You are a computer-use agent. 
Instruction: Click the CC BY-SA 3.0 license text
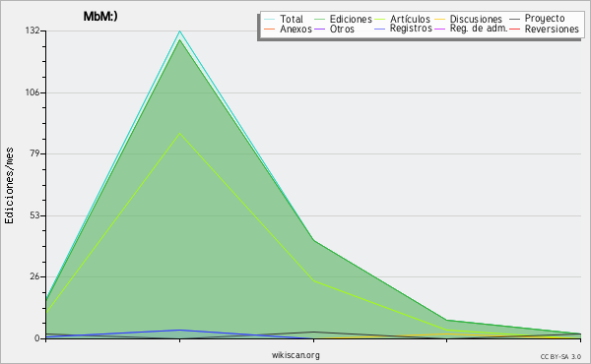click(560, 356)
